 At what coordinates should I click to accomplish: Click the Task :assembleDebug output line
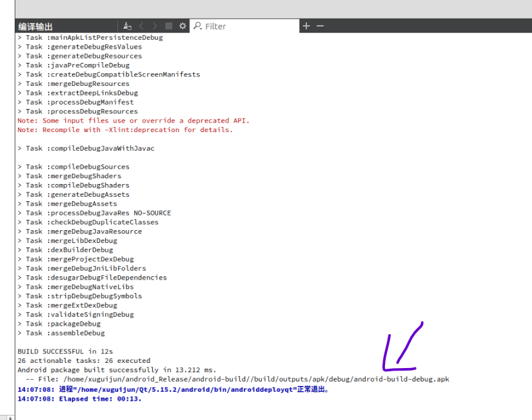[x=62, y=332]
